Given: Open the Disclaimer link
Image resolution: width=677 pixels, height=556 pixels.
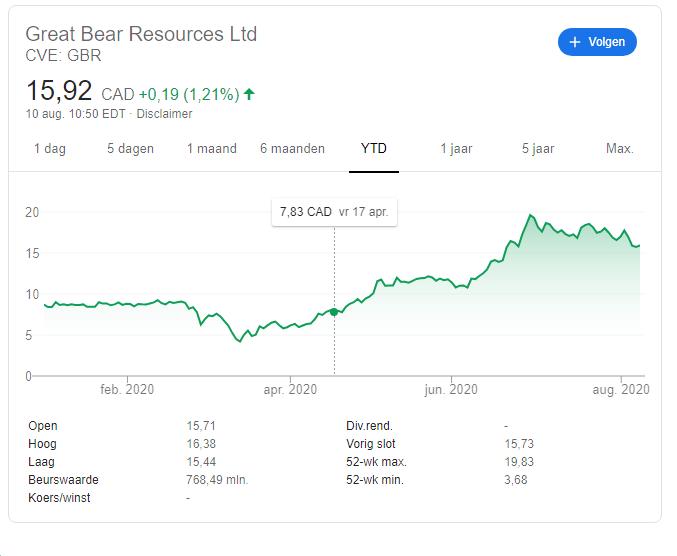Looking at the screenshot, I should [x=165, y=114].
